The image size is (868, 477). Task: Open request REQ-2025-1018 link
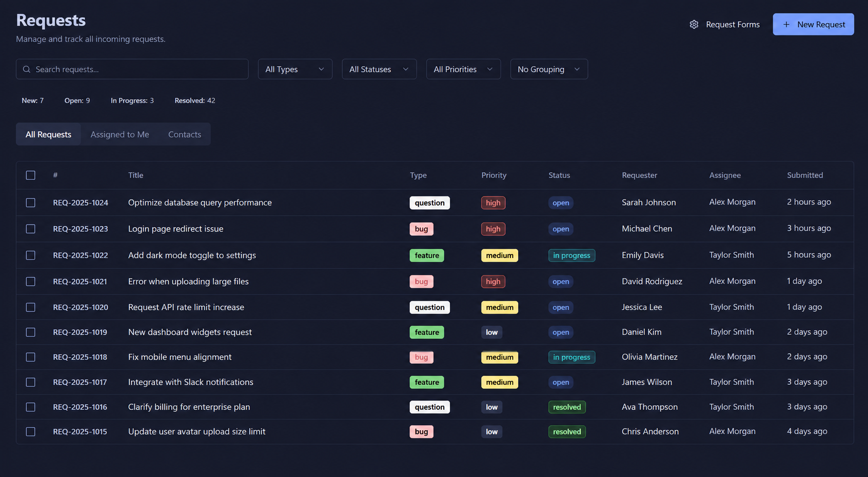[80, 357]
